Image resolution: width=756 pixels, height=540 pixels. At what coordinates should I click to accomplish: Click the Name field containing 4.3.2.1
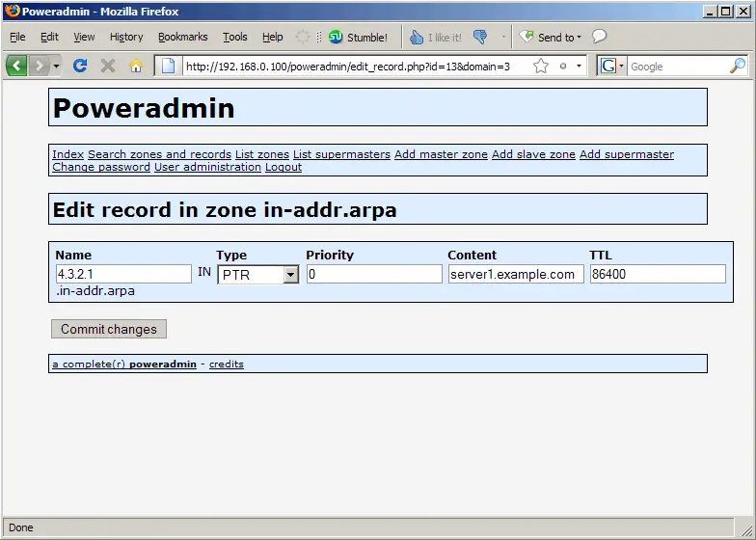coord(123,274)
